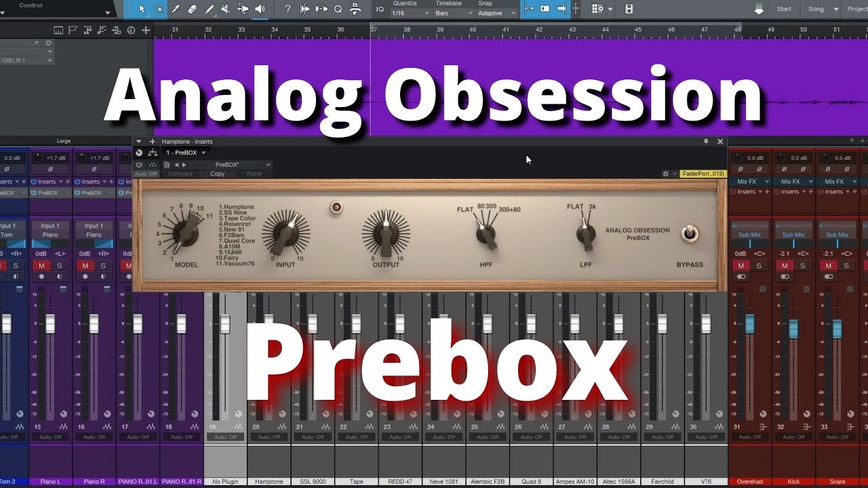868x488 pixels.
Task: Click the Copy button in the plugin header
Action: click(218, 174)
